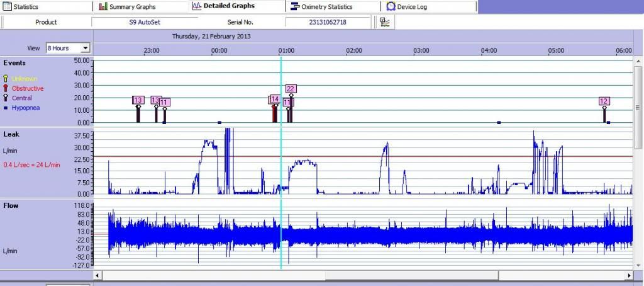Click the Hypopnea legend label
The width and height of the screenshot is (644, 286).
26,108
